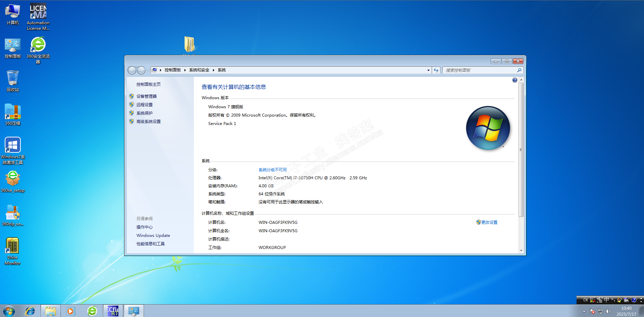644x317 pixels.
Task: Open Windows Update sidebar link
Action: click(153, 236)
